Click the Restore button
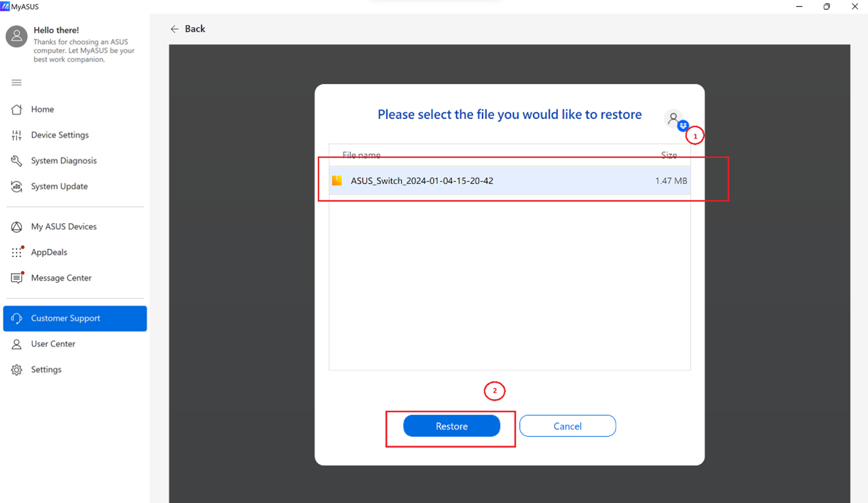This screenshot has width=868, height=503. point(451,426)
